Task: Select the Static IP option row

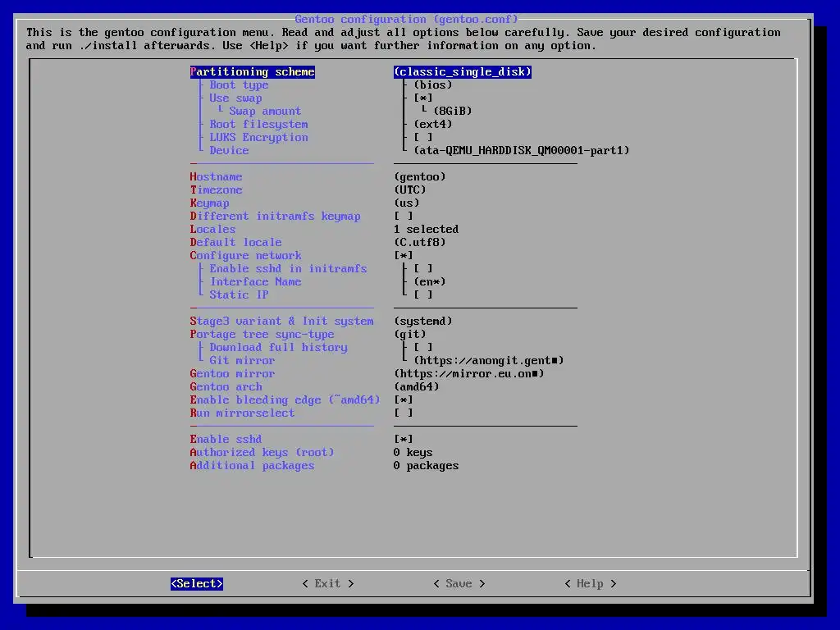Action: [239, 295]
